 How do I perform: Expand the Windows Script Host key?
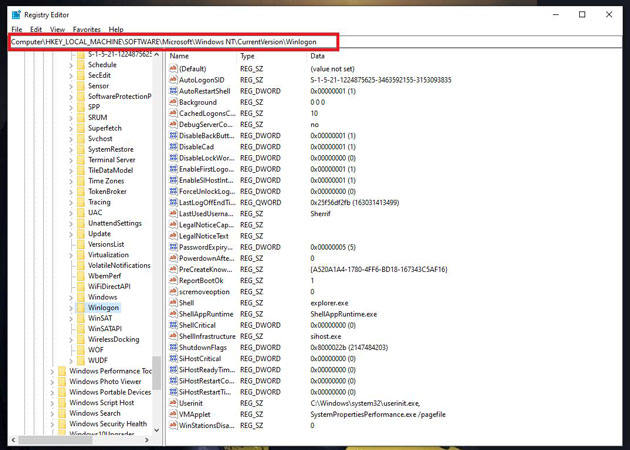[52, 403]
